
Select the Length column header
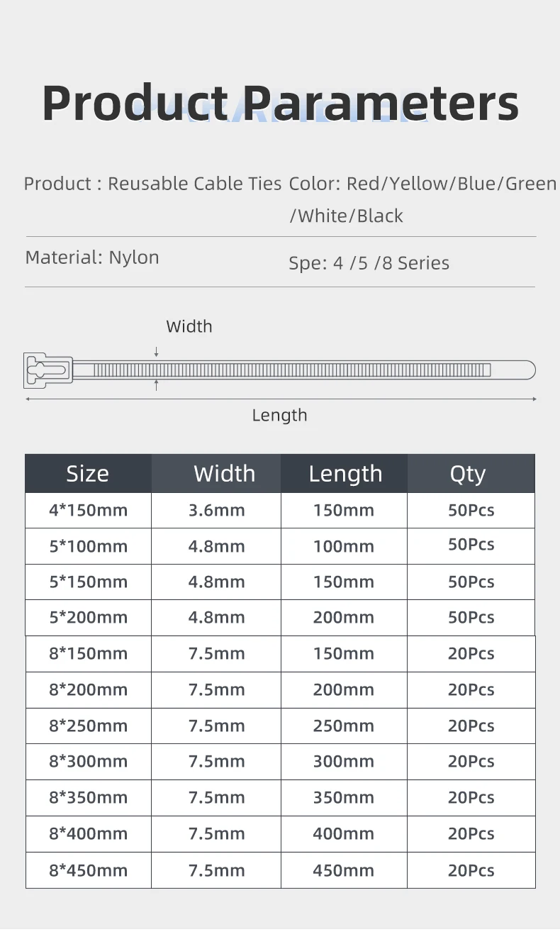tap(345, 473)
